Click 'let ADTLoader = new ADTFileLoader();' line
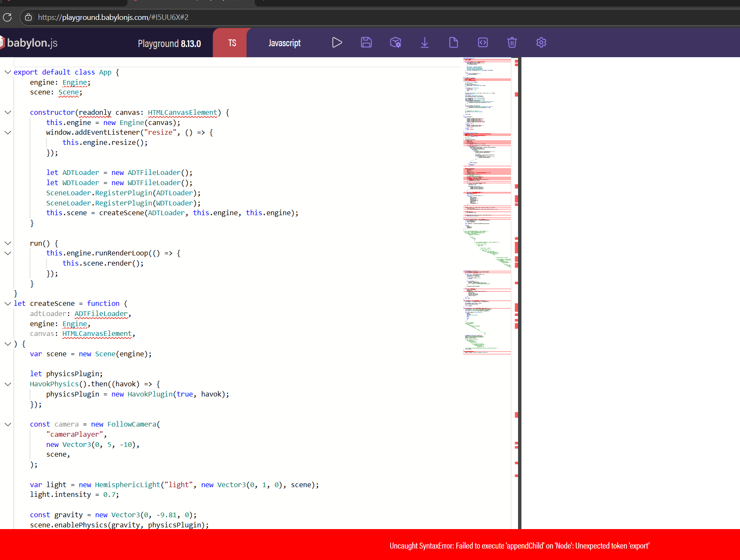Image resolution: width=740 pixels, height=560 pixels. coord(119,172)
